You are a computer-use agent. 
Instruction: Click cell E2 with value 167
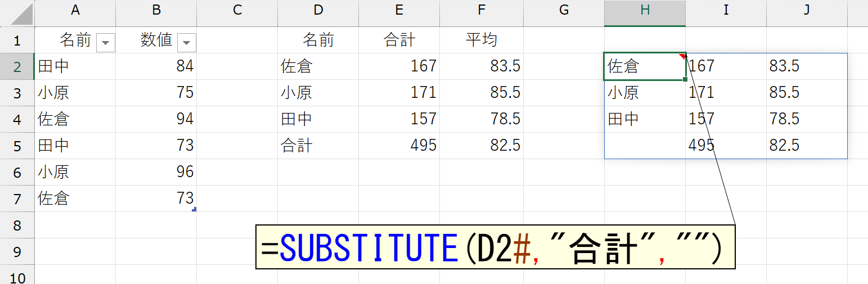coord(399,66)
